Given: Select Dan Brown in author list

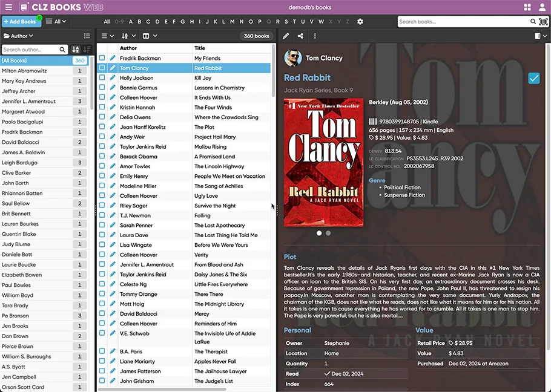Looking at the screenshot, I should (44, 336).
